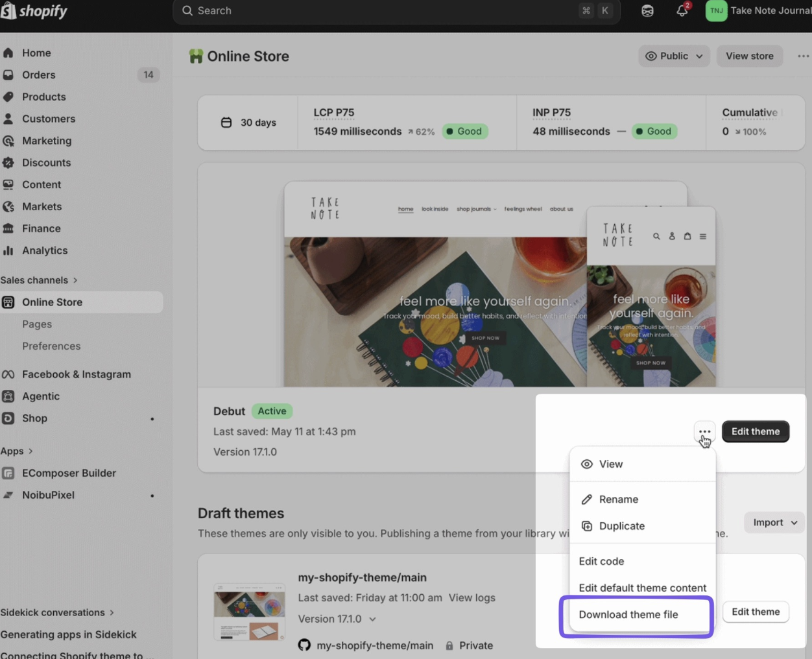812x659 pixels.
Task: Open the notifications bell
Action: pos(682,11)
